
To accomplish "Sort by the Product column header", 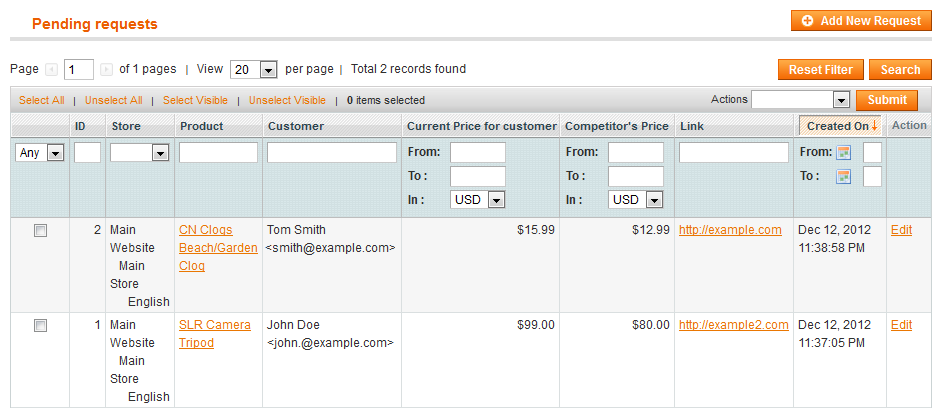I will (201, 126).
